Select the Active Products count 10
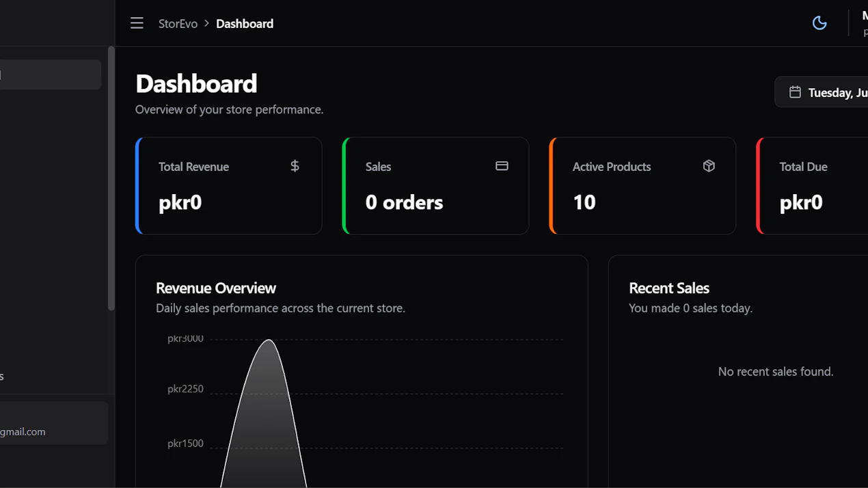Viewport: 868px width, 488px height. click(x=584, y=202)
